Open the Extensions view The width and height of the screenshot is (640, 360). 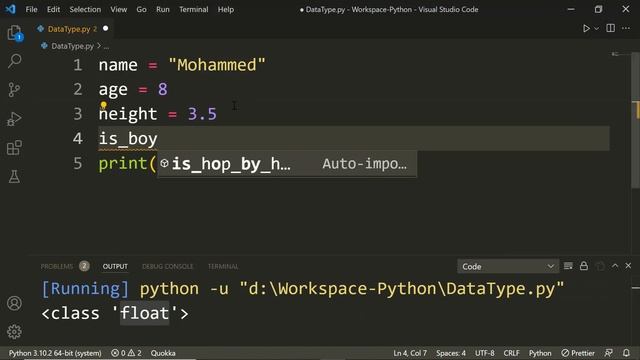click(14, 148)
